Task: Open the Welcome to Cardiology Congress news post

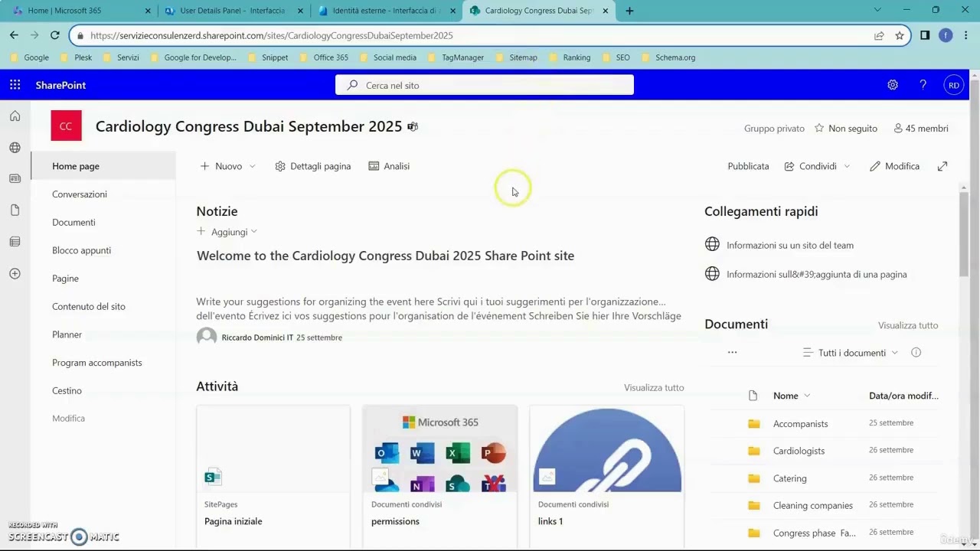Action: pos(385,256)
